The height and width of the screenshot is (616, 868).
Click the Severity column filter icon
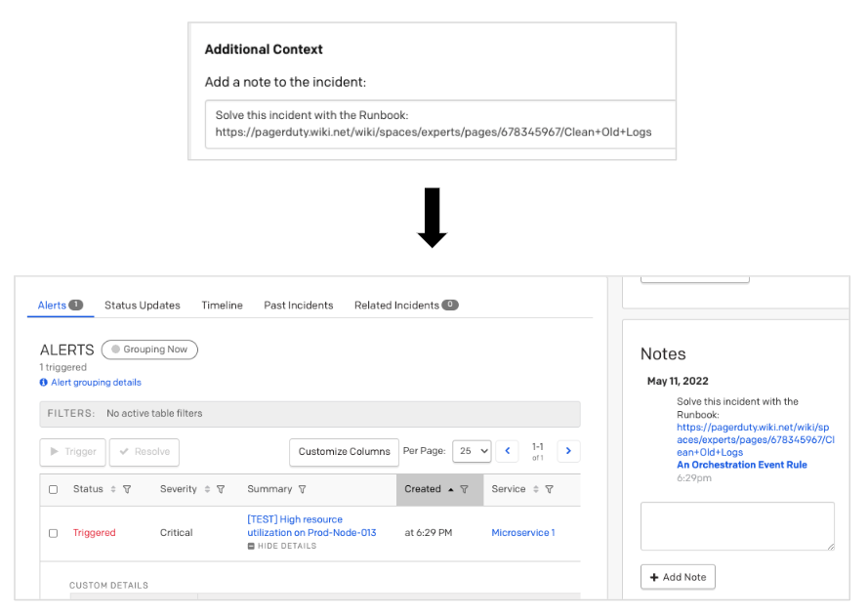[x=221, y=489]
